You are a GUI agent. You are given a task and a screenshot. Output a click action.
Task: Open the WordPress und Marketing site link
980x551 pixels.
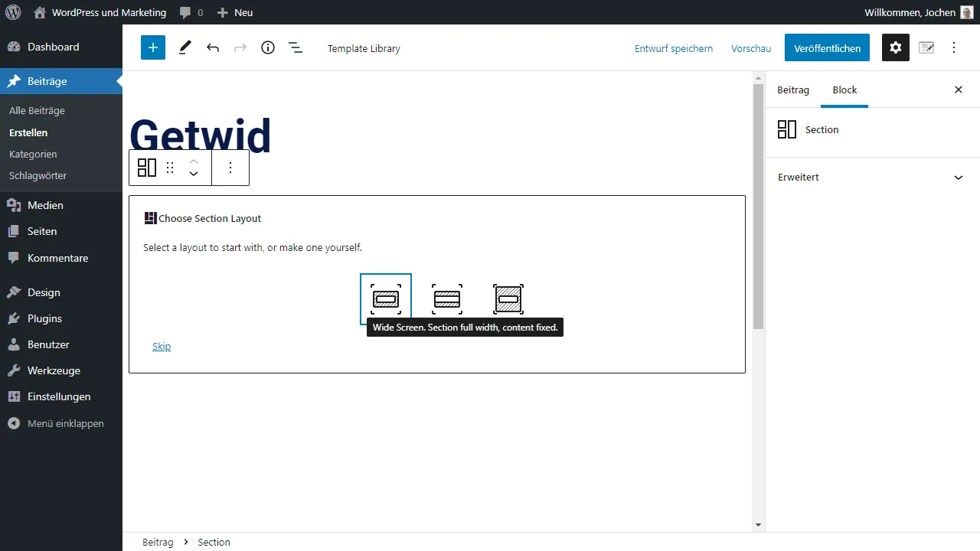point(100,12)
